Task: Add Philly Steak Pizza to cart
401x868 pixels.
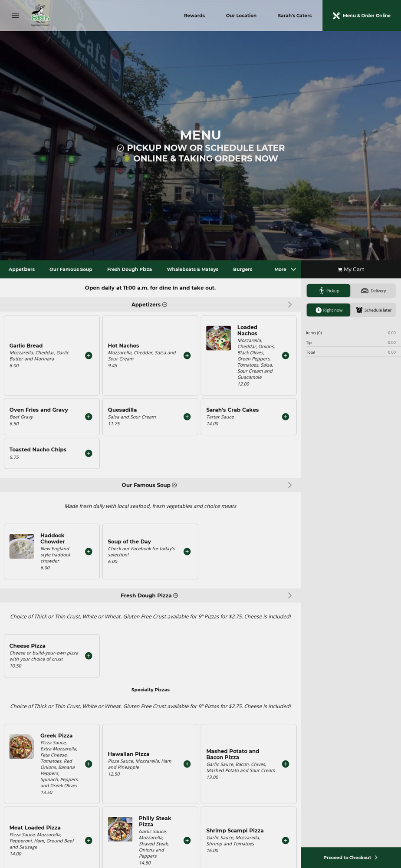Action: click(x=187, y=841)
